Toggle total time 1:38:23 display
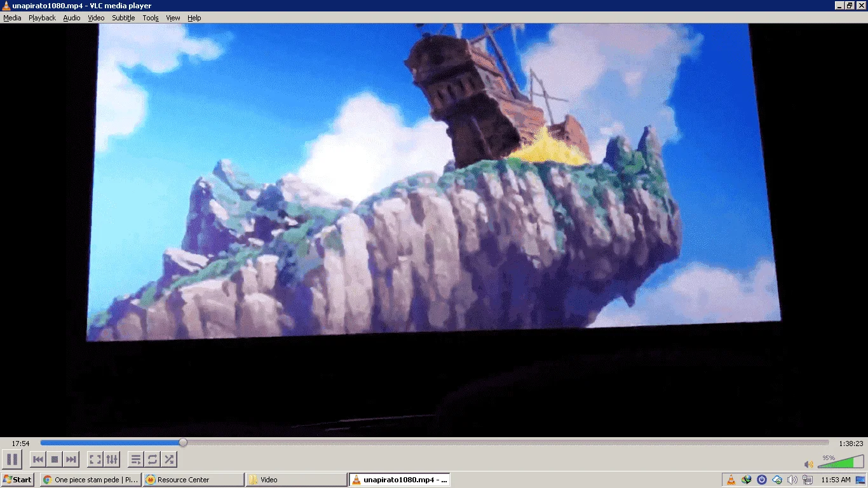Screen dimensions: 868x488 (851, 444)
